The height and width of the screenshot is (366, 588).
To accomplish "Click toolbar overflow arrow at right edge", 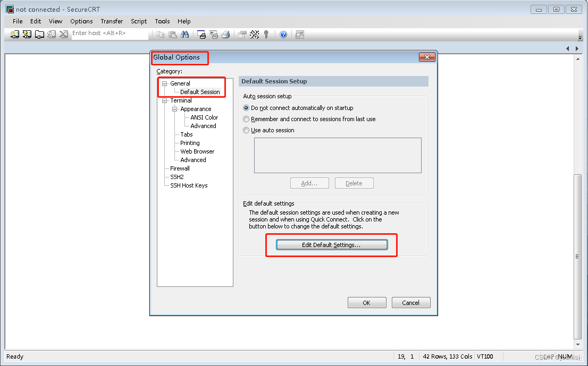I will click(x=580, y=38).
